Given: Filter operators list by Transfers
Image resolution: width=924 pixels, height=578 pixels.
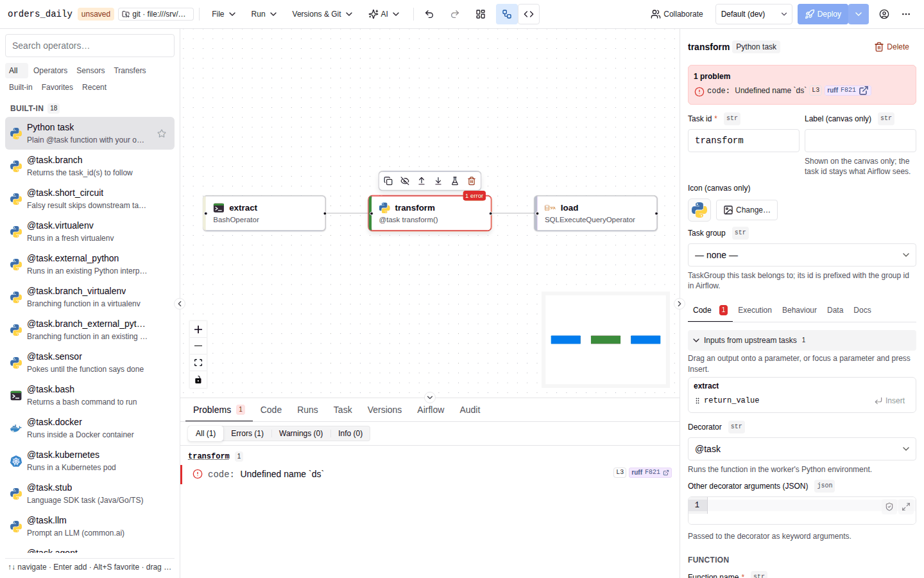Looking at the screenshot, I should (x=130, y=71).
